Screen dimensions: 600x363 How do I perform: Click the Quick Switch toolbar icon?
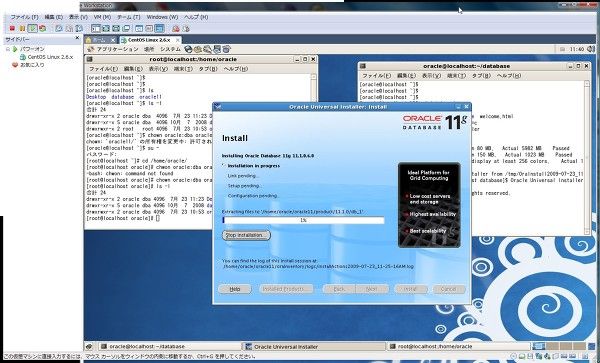click(106, 28)
